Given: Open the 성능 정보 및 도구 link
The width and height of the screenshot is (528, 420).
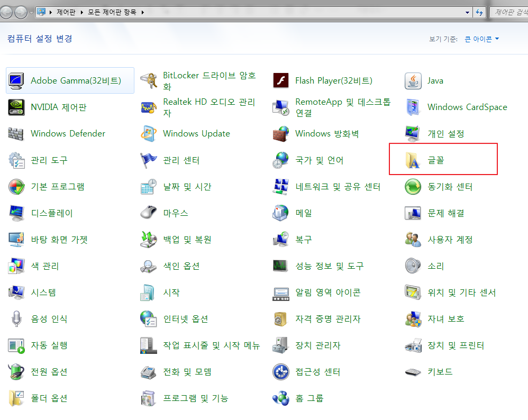Looking at the screenshot, I should click(330, 266).
